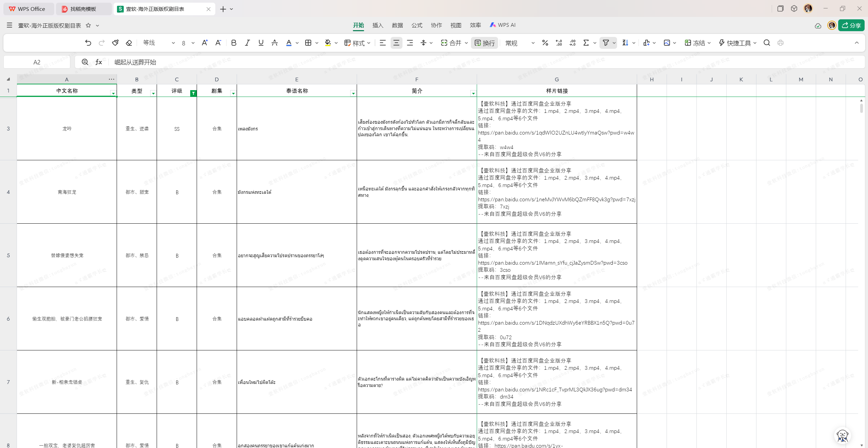Viewport: 868px width, 448px height.
Task: Toggle center alignment
Action: point(396,43)
